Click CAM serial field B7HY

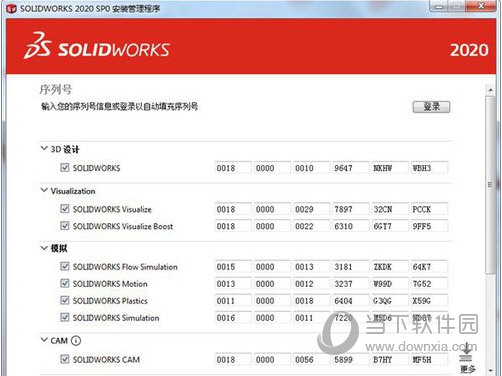point(390,360)
